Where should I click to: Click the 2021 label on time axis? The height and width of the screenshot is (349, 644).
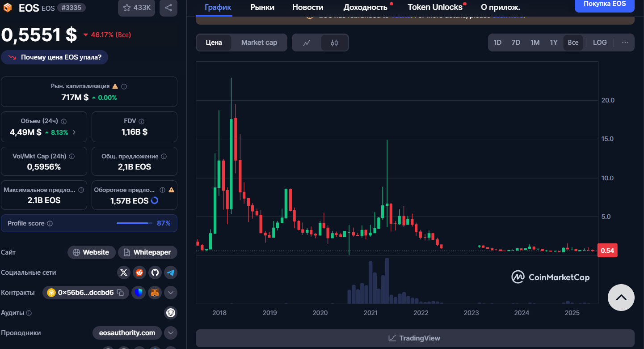(x=370, y=313)
